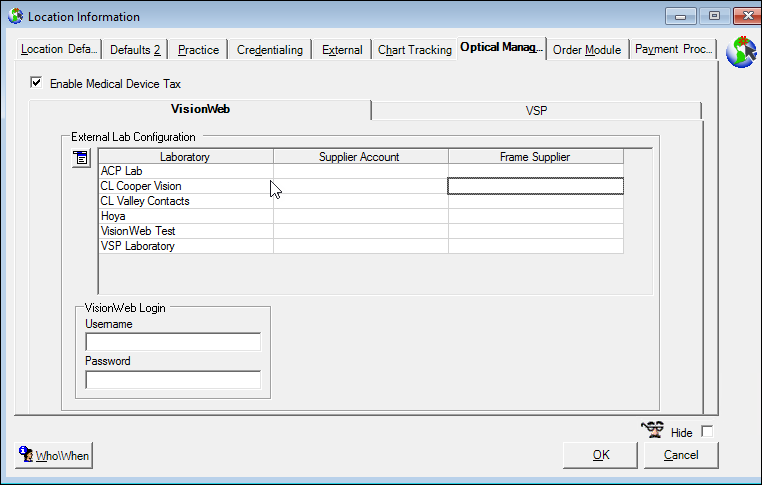Viewport: 762px width, 485px height.
Task: Select the Optical Management tab
Action: click(501, 48)
